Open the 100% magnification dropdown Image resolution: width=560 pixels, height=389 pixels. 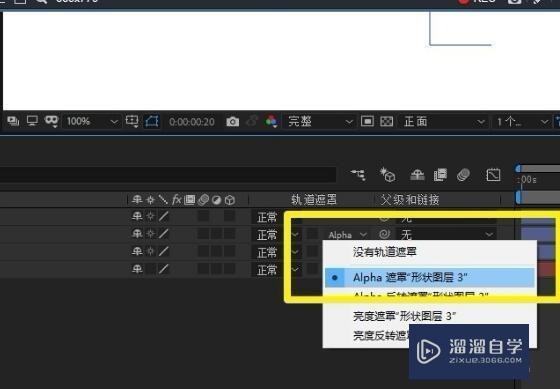point(91,121)
